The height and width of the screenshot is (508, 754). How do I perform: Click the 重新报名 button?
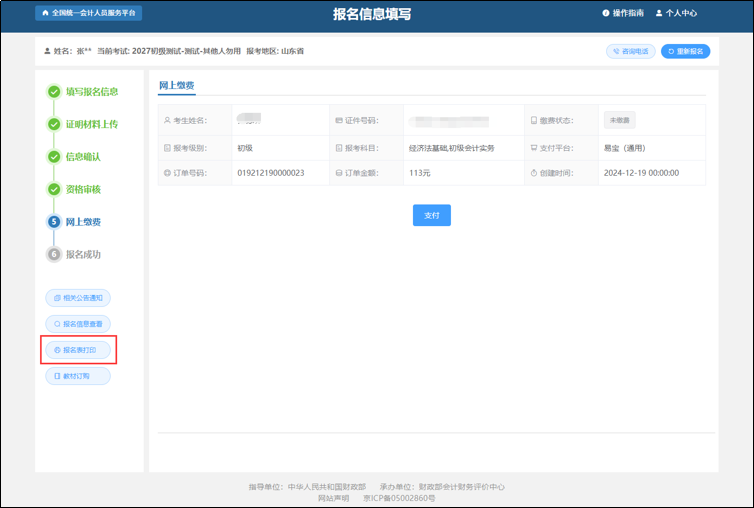tap(685, 51)
